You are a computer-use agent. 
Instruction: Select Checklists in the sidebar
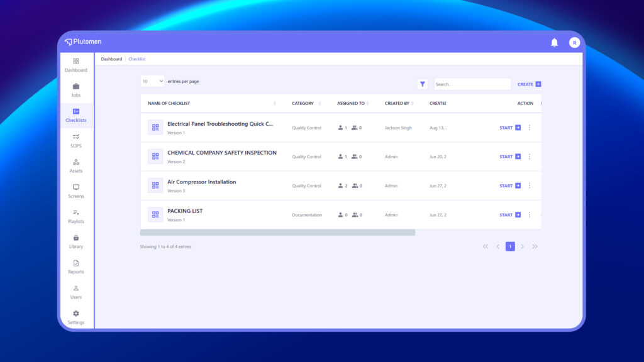pos(76,116)
